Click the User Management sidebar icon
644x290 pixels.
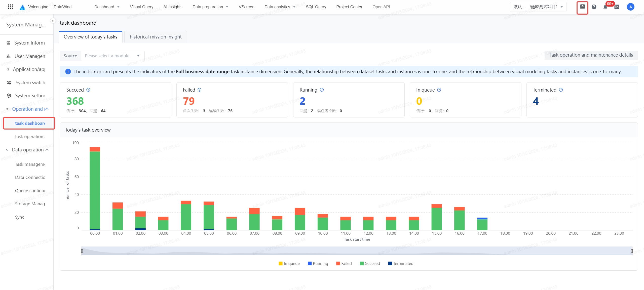coord(9,56)
